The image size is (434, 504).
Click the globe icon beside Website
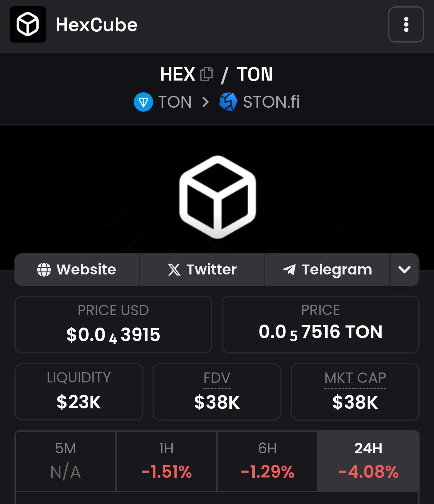(44, 270)
